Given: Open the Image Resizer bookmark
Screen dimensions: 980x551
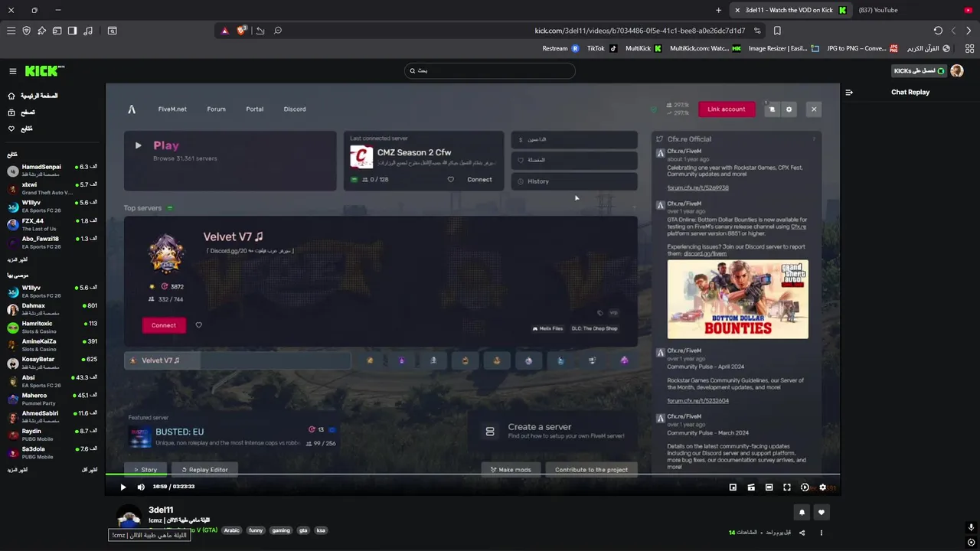Looking at the screenshot, I should (x=784, y=48).
